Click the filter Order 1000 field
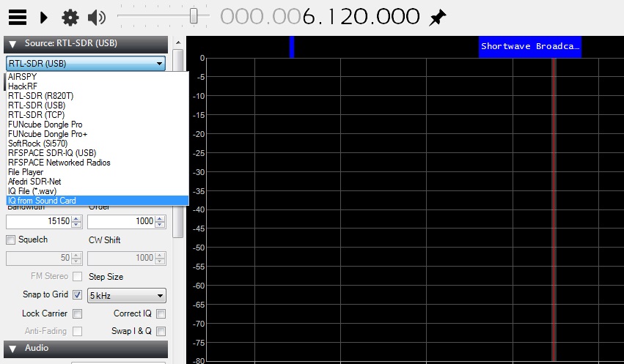The width and height of the screenshot is (624, 364). [121, 221]
